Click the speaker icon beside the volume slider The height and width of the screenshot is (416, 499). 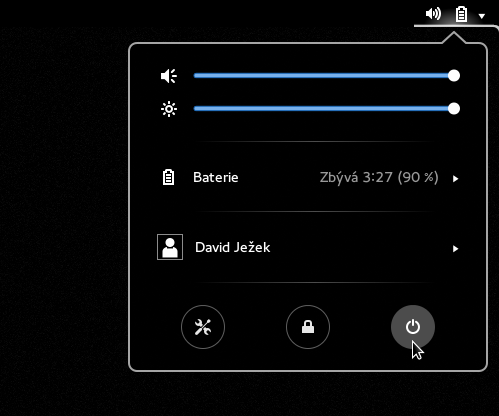tap(169, 76)
